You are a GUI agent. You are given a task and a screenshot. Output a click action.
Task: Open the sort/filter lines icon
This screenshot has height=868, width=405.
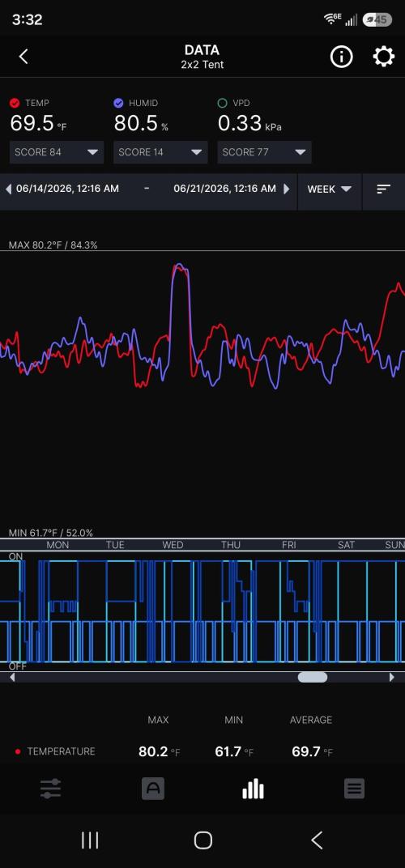383,189
